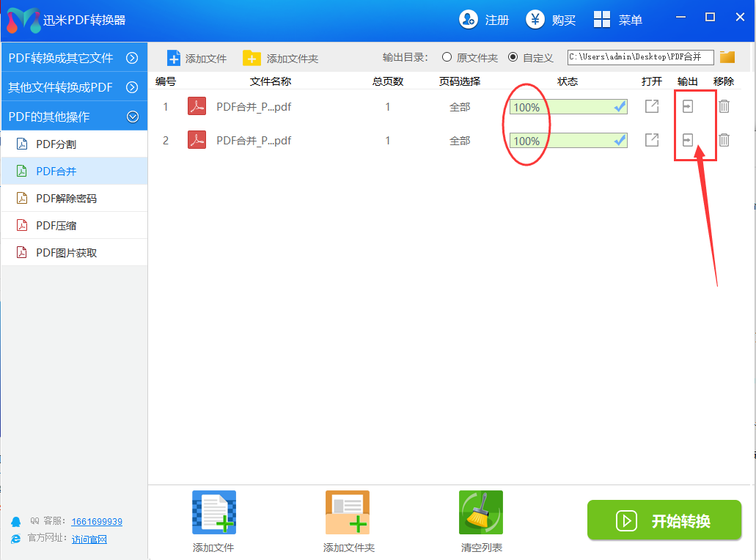Select the 原文件夹 radio option

tap(447, 57)
